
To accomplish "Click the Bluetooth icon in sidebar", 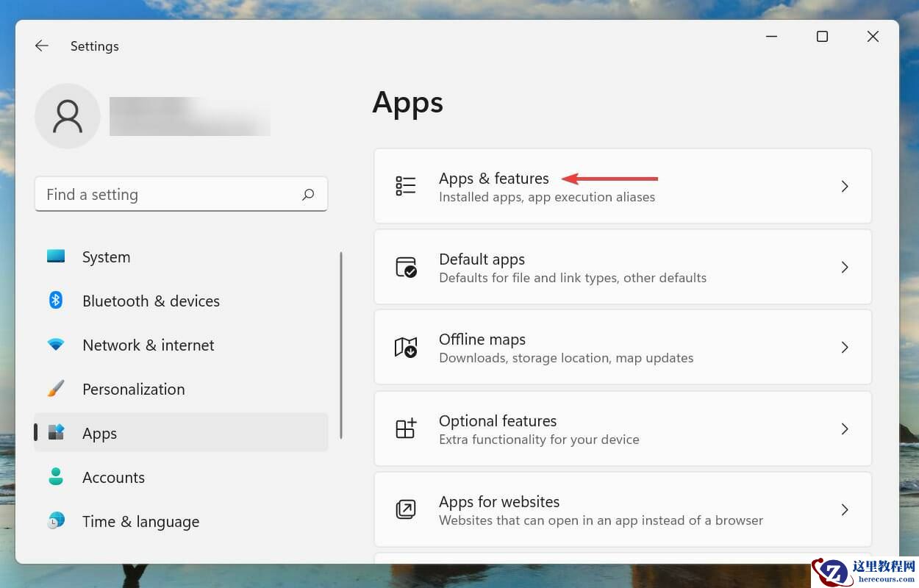I will point(56,300).
